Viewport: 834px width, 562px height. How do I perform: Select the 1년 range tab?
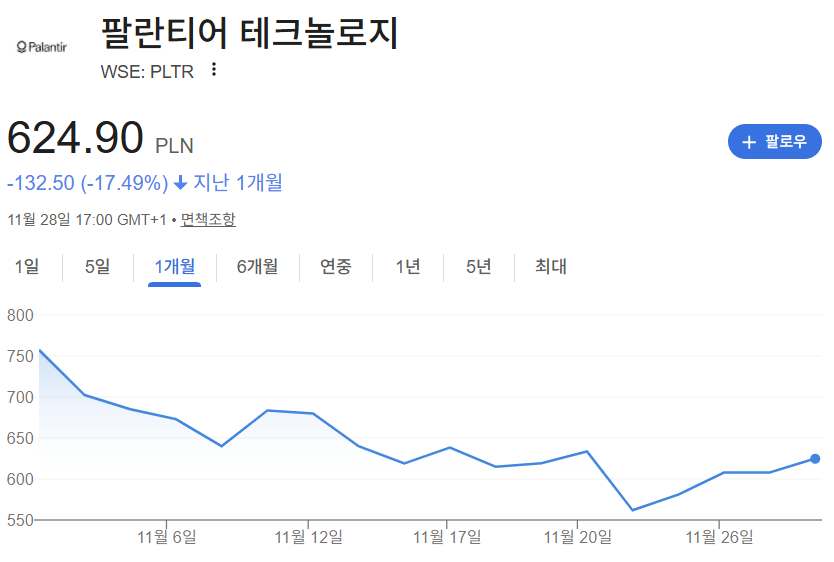point(408,266)
